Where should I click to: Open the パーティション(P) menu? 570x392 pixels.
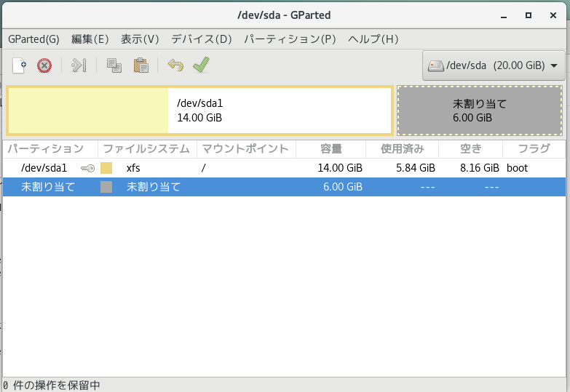(x=290, y=39)
